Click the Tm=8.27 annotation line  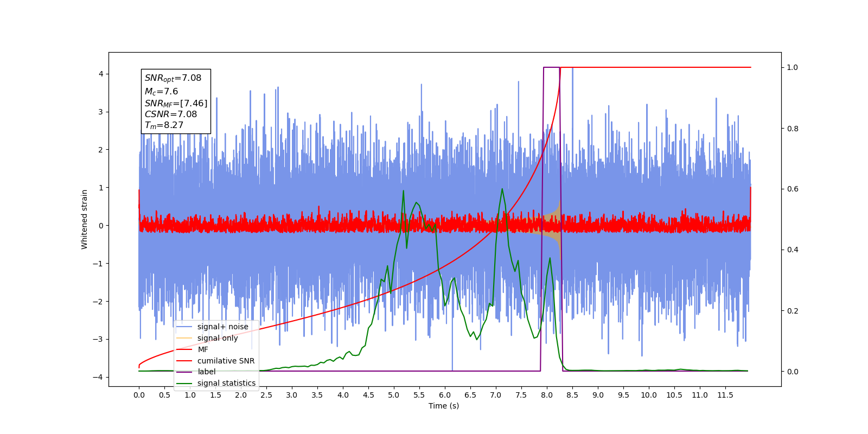point(164,125)
